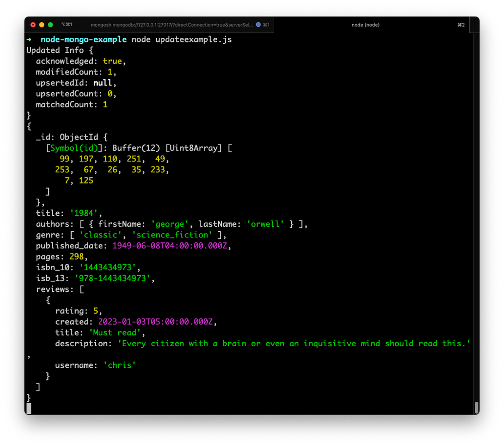This screenshot has height=447, width=504.
Task: Click the yellow minimize traffic light button
Action: coord(41,24)
